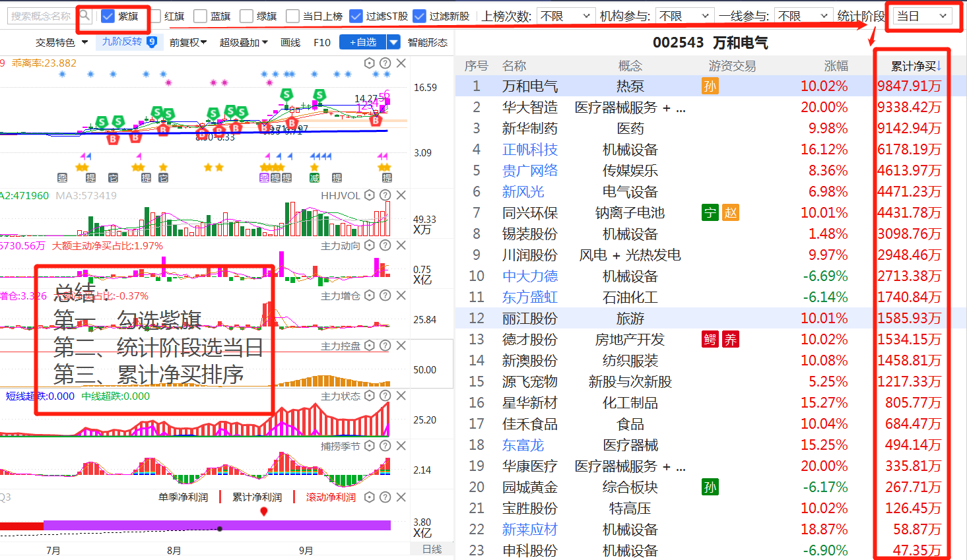This screenshot has width=967, height=560.
Task: Expand the 前复权 adjustment dropdown
Action: pos(188,42)
